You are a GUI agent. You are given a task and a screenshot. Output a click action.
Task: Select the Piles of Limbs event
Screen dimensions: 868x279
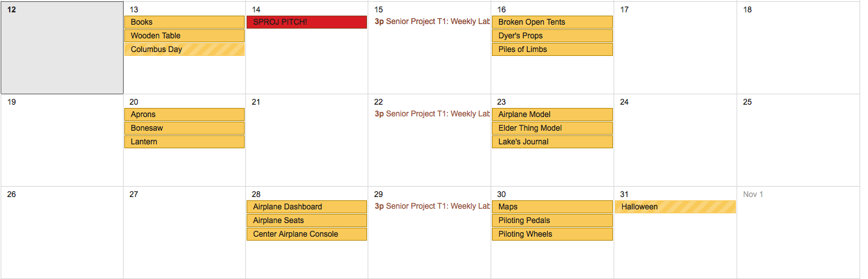point(552,49)
